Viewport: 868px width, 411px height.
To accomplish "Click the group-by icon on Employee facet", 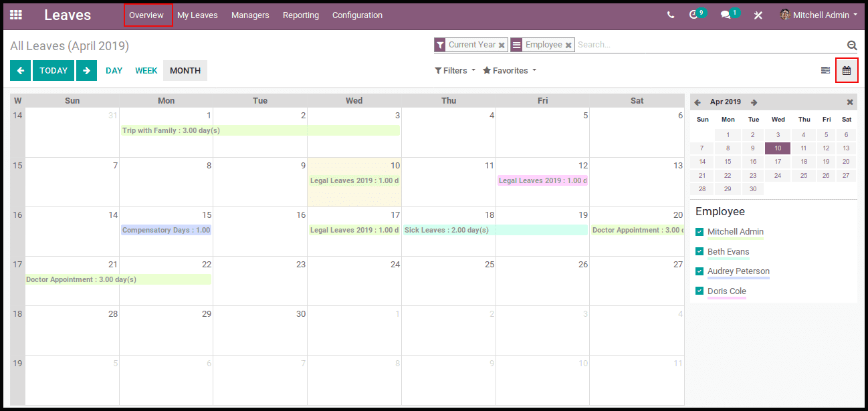I will 516,45.
